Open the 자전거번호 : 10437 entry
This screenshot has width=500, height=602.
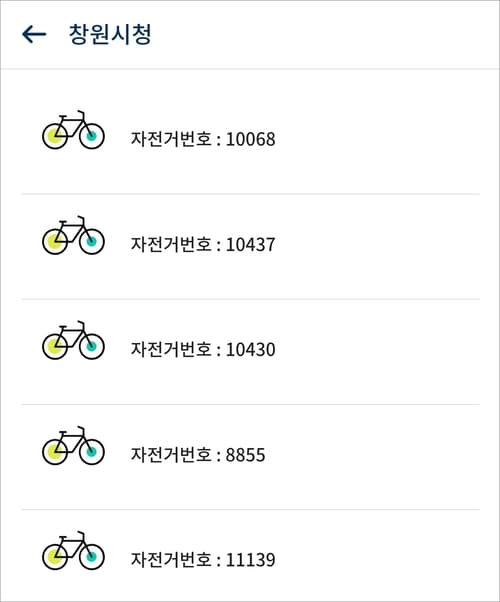(250, 246)
